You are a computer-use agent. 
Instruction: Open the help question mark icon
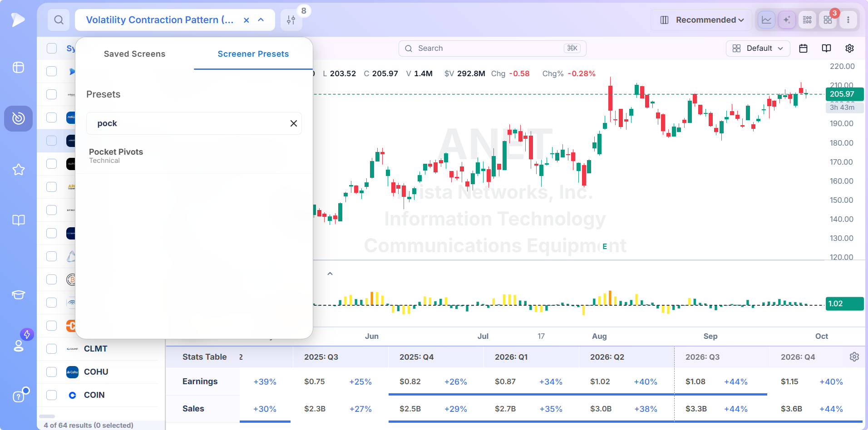tap(18, 396)
